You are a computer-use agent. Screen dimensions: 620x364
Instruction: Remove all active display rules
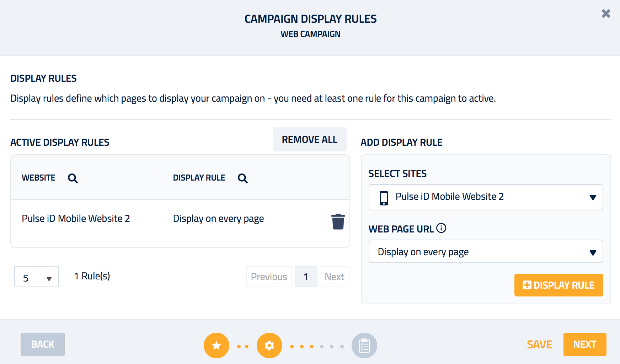point(310,139)
